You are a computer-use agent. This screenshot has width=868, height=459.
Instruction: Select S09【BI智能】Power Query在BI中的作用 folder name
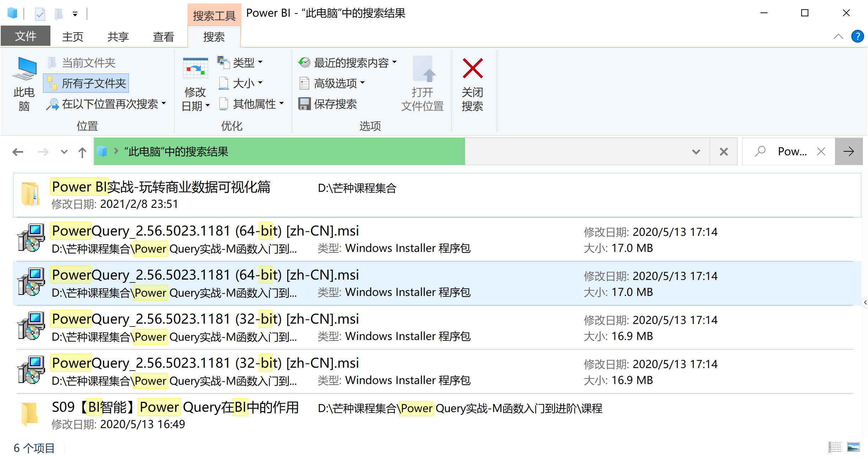point(175,407)
